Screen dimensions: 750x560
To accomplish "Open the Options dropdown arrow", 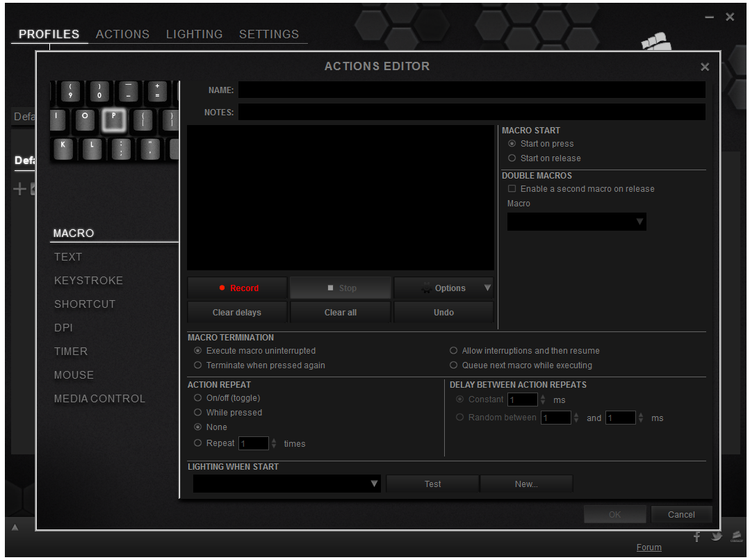I will (x=487, y=288).
